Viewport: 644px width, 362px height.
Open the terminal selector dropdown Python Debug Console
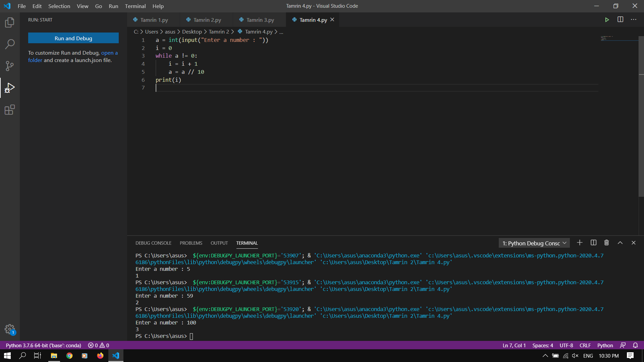(534, 243)
